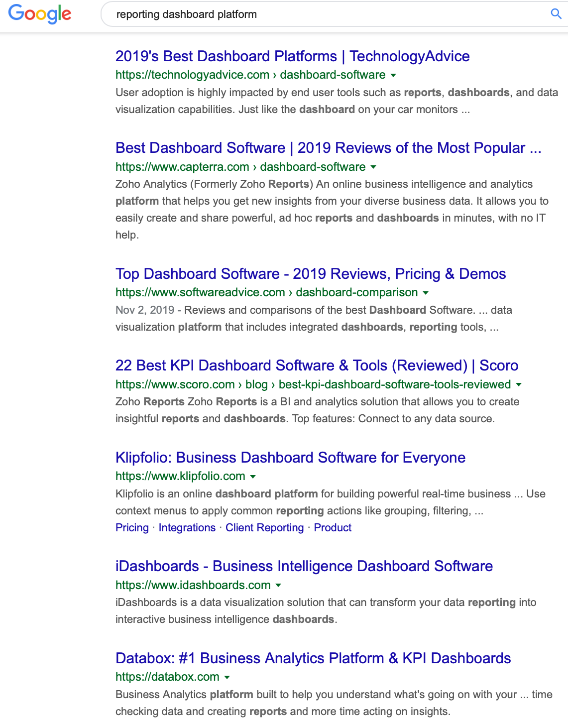This screenshot has height=728, width=568.
Task: Expand the databox.com URL dropdown arrow
Action: [227, 677]
